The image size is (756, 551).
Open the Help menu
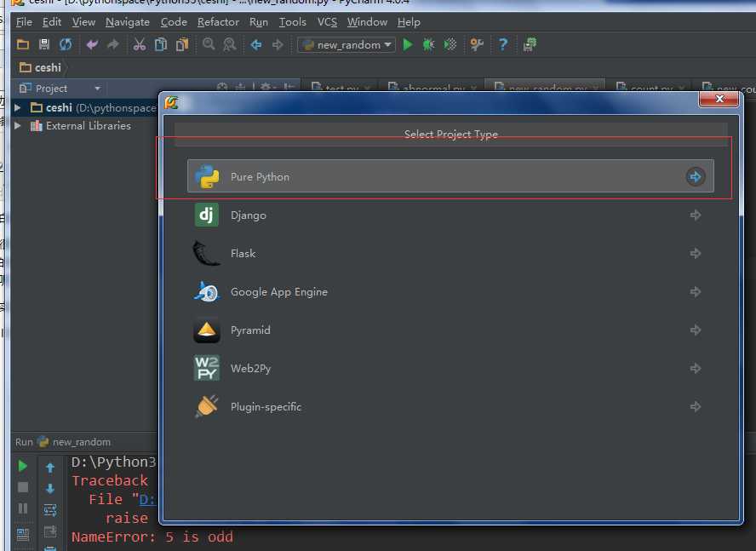tap(409, 22)
